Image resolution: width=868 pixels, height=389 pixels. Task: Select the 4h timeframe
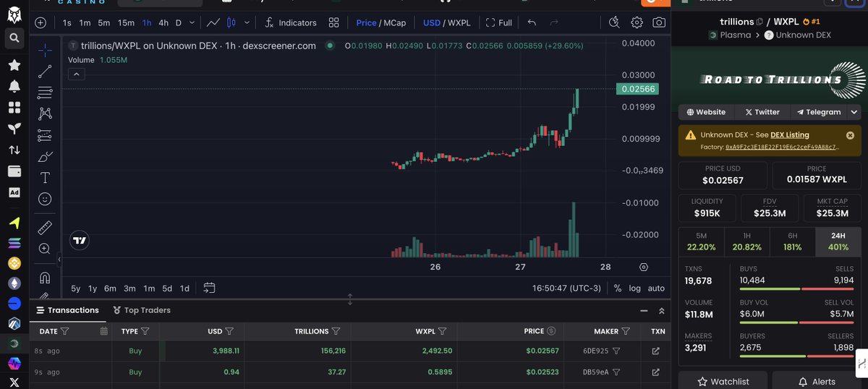point(163,22)
